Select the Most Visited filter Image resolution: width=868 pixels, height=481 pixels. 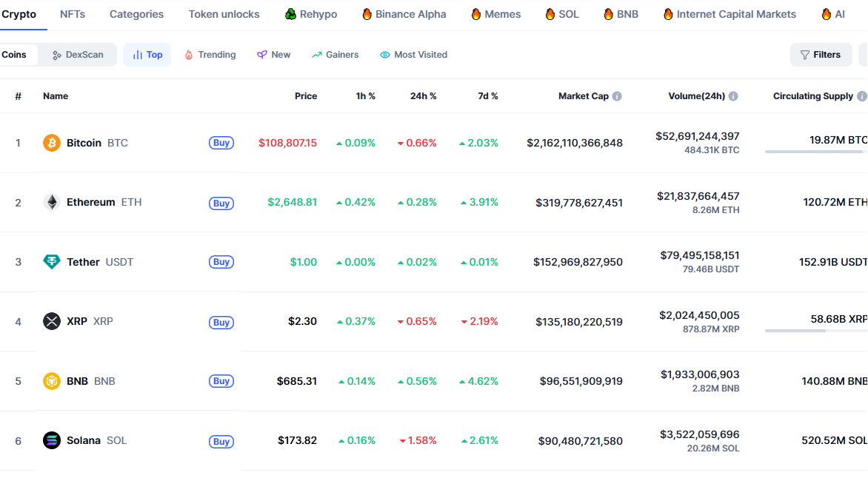click(x=413, y=55)
